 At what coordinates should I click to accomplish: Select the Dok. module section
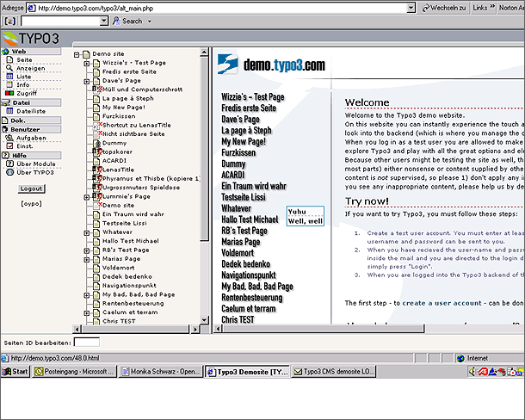point(32,120)
